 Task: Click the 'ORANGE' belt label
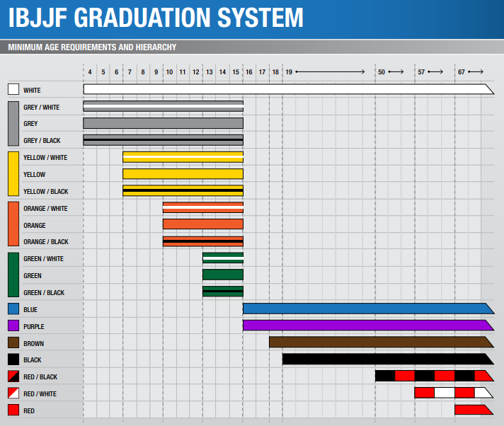pos(35,226)
